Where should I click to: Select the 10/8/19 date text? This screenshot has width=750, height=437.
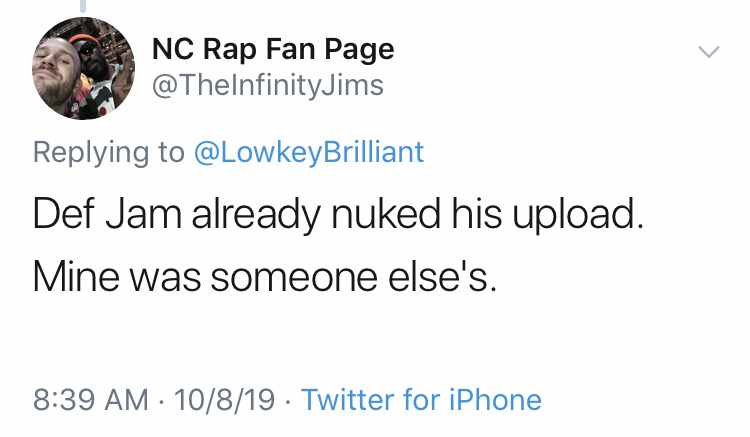(222, 400)
